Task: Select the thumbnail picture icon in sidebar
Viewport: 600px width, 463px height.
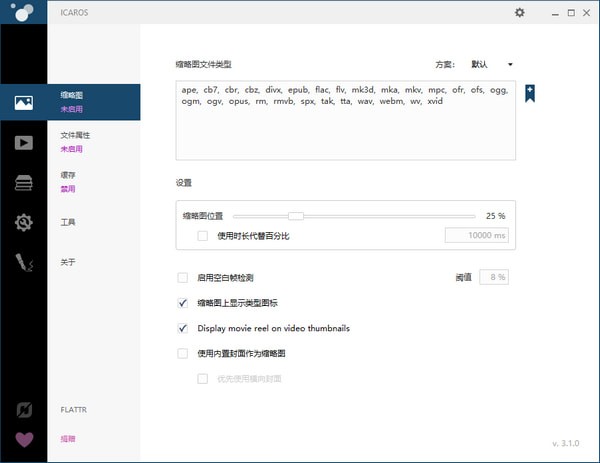Action: pos(24,103)
